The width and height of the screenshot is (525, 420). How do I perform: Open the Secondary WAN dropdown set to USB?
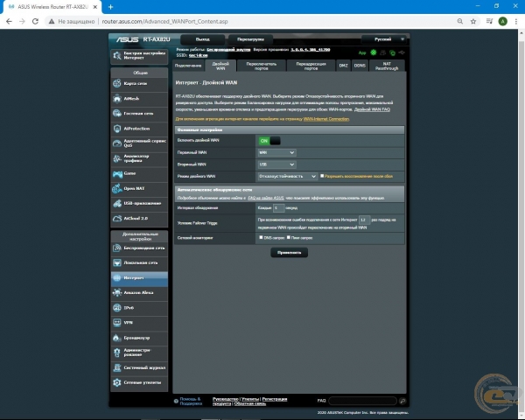(276, 164)
